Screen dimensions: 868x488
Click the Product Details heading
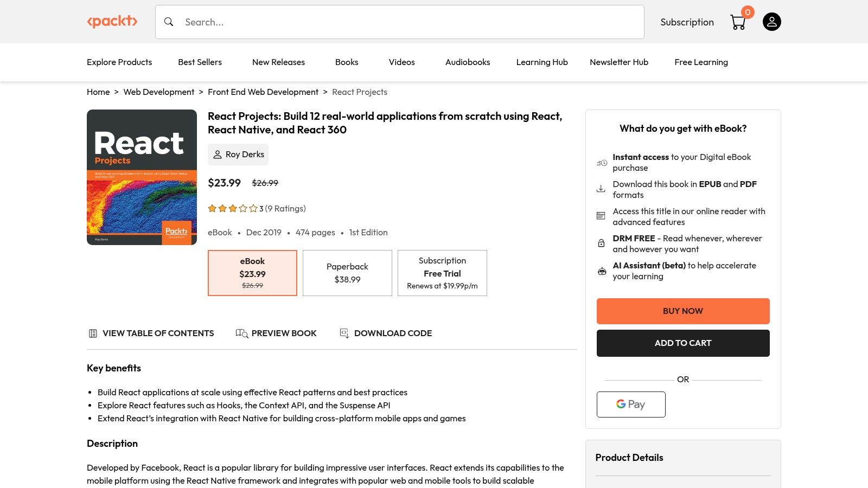629,458
